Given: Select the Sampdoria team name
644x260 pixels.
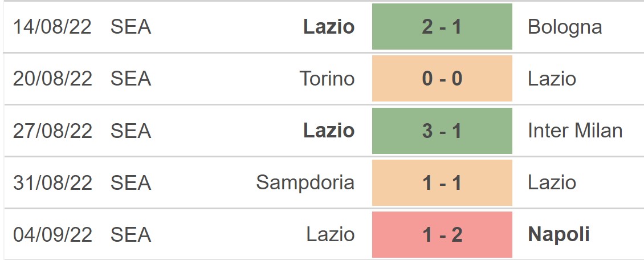Looking at the screenshot, I should click(x=305, y=182).
